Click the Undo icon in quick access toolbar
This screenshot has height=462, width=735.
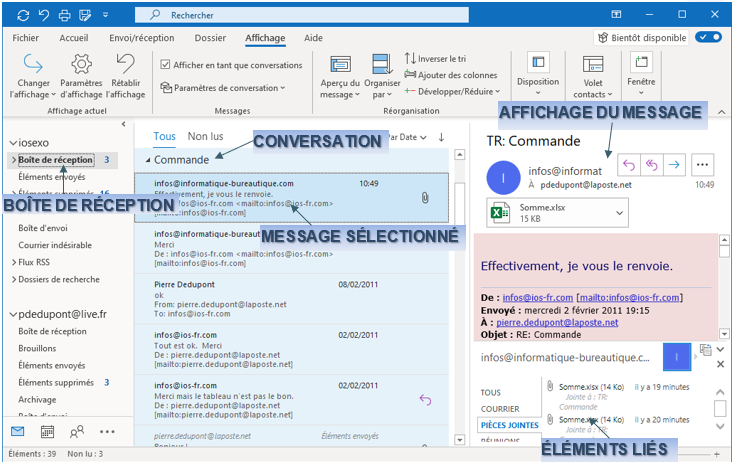tap(44, 15)
